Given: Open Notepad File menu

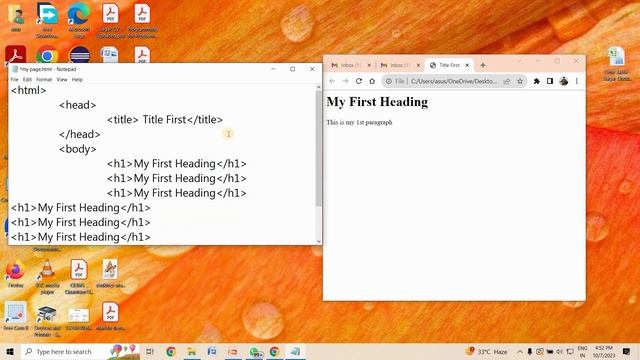Looking at the screenshot, I should pyautogui.click(x=14, y=80).
